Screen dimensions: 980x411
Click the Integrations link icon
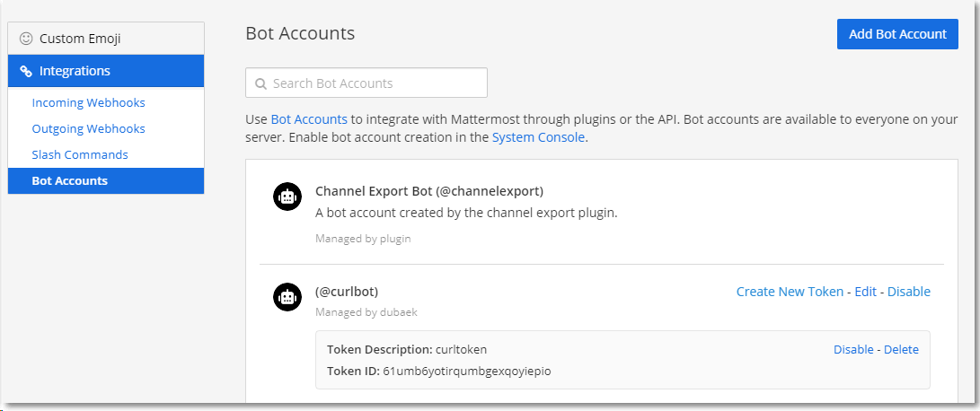[x=26, y=71]
